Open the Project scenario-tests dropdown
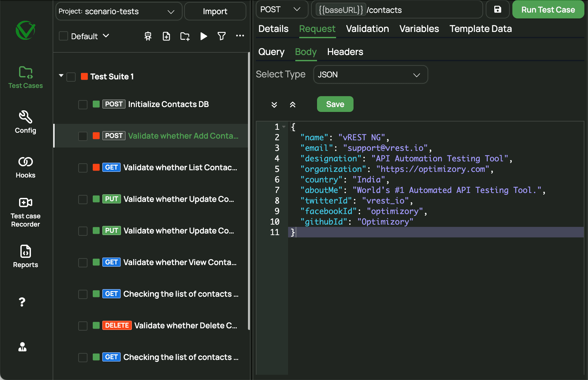588x380 pixels. [118, 11]
